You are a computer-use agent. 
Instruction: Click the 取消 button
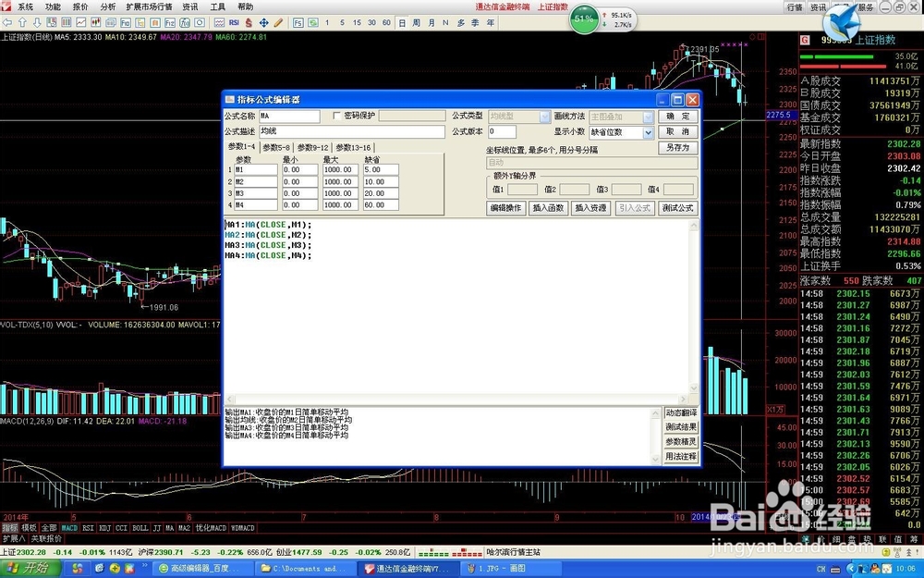(677, 131)
